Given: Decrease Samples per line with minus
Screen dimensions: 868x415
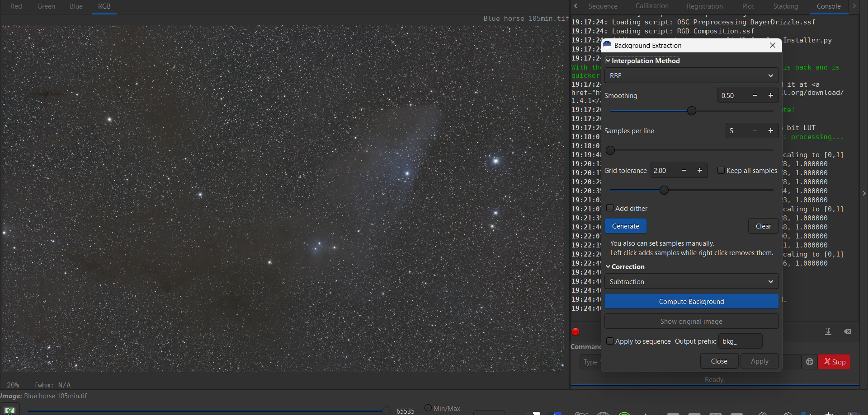Looking at the screenshot, I should [x=755, y=131].
